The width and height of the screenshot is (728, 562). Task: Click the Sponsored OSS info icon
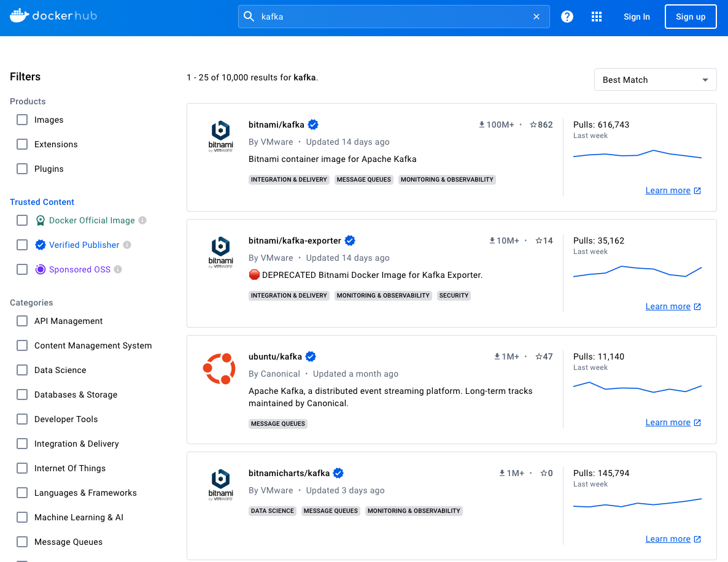tap(118, 269)
